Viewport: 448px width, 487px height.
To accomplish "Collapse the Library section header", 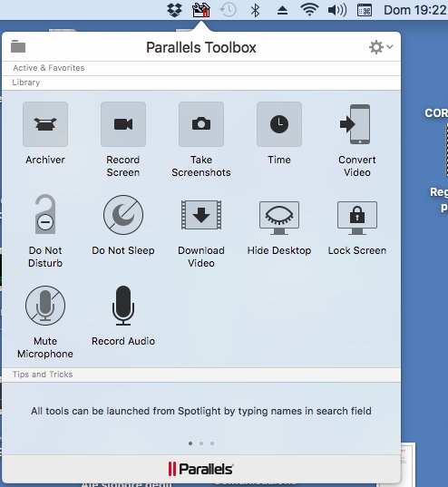I will pyautogui.click(x=201, y=83).
